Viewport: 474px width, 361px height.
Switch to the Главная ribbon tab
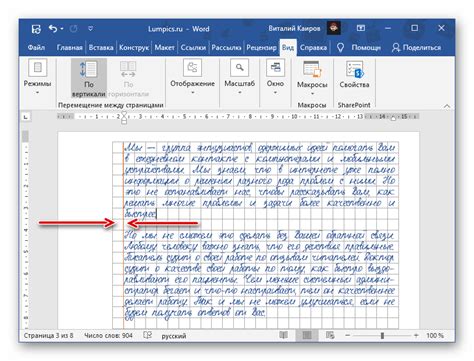(x=69, y=48)
